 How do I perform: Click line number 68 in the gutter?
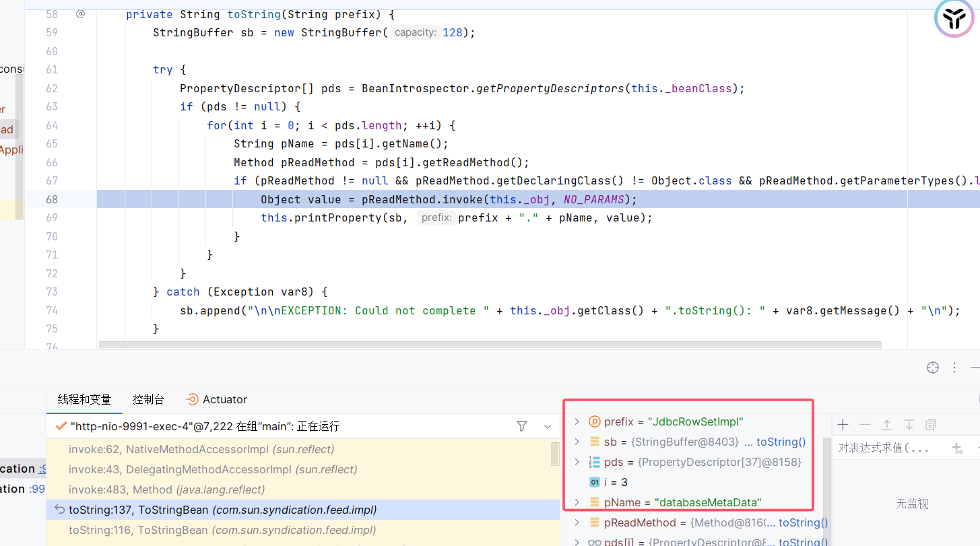pos(52,199)
